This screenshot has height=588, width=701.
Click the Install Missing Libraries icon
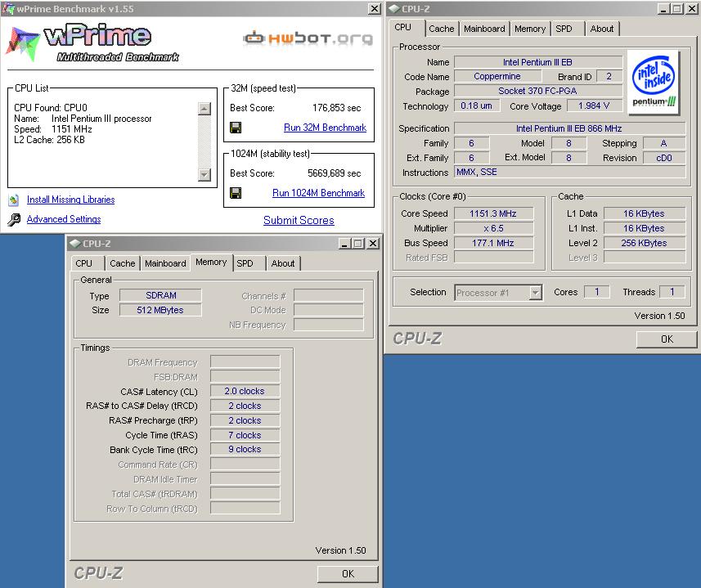tap(14, 200)
